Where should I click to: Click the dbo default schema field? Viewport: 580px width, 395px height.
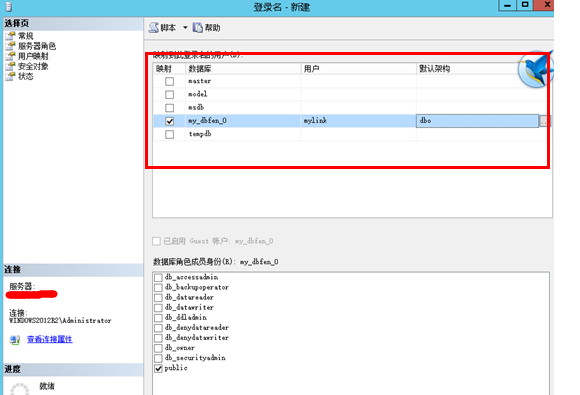click(x=477, y=121)
